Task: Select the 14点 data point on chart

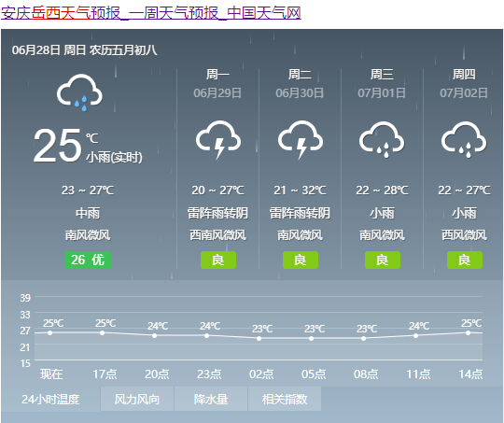Action: coord(468,333)
